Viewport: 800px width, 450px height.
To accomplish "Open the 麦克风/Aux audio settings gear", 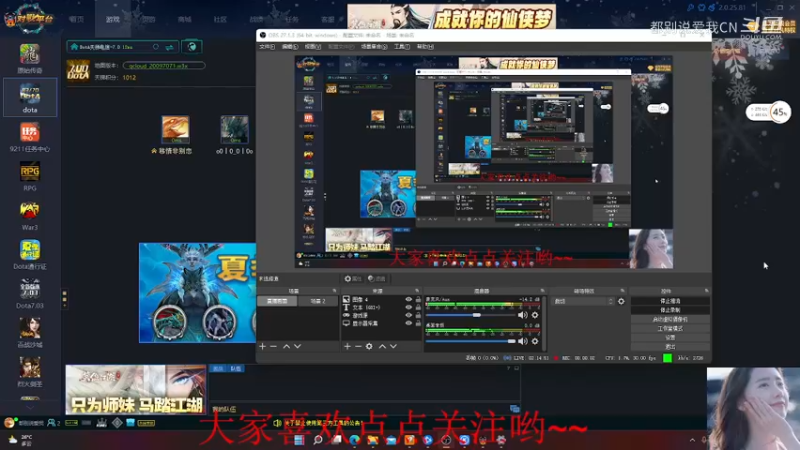I will pyautogui.click(x=535, y=315).
